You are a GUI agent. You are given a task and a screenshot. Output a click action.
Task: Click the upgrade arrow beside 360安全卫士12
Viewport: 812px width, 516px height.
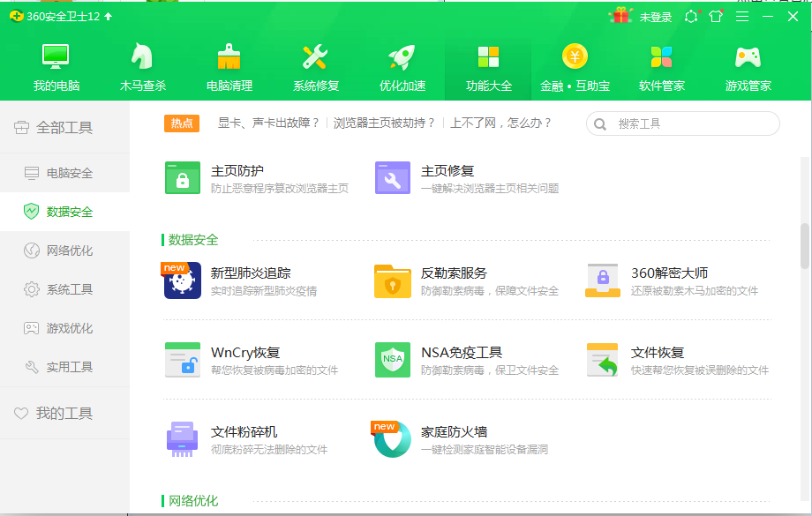pos(109,17)
